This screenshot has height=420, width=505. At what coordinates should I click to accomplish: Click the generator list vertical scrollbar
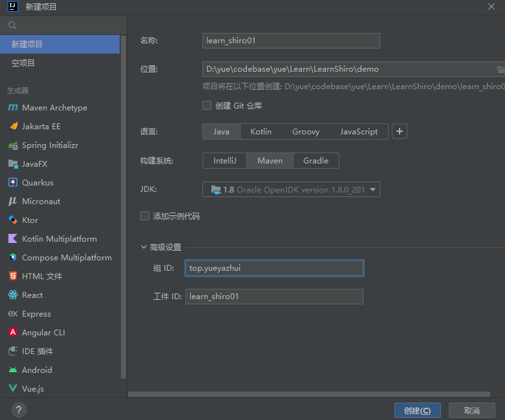(x=124, y=207)
